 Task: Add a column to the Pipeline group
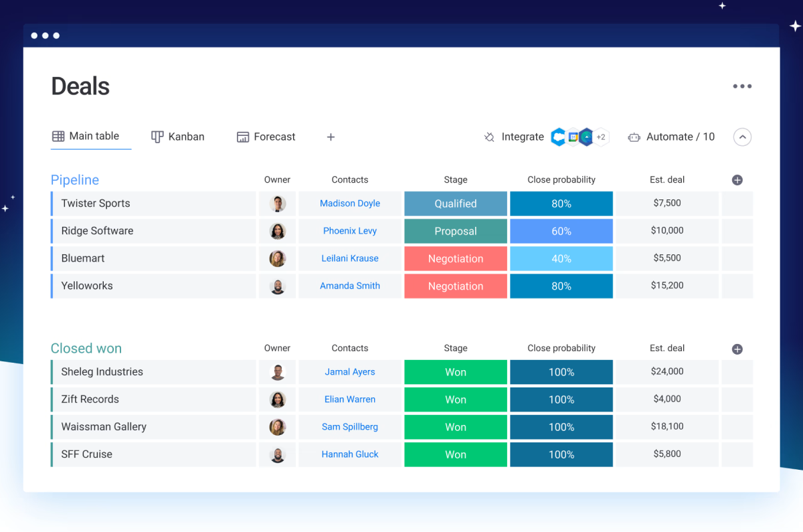pyautogui.click(x=737, y=180)
